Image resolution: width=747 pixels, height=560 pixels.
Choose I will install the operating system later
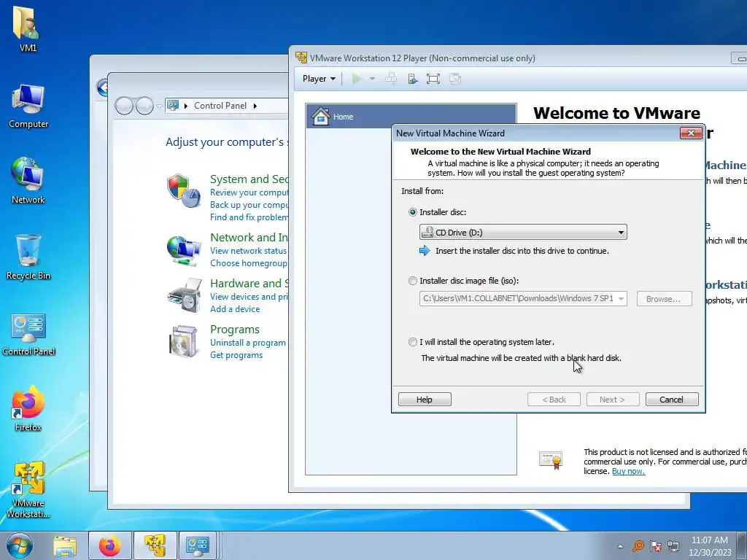tap(413, 342)
